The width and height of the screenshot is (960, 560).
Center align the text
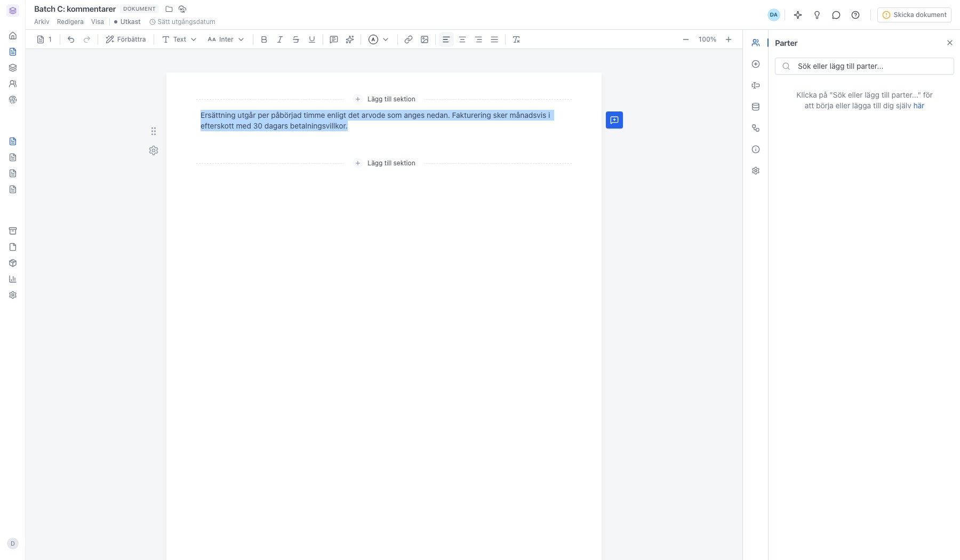pos(462,39)
